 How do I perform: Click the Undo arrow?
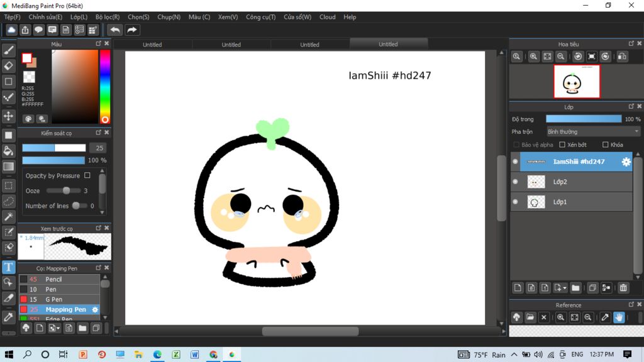[x=115, y=30]
